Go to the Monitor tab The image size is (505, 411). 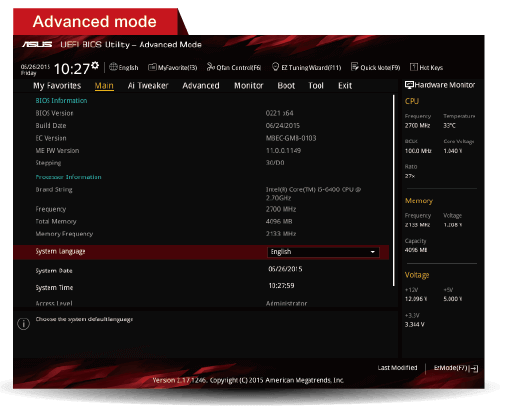point(249,86)
